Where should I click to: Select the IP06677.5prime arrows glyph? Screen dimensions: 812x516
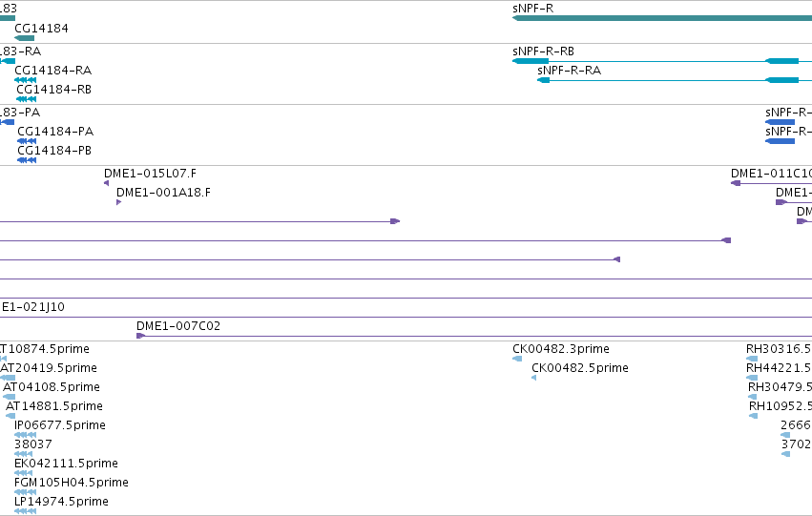(26, 435)
